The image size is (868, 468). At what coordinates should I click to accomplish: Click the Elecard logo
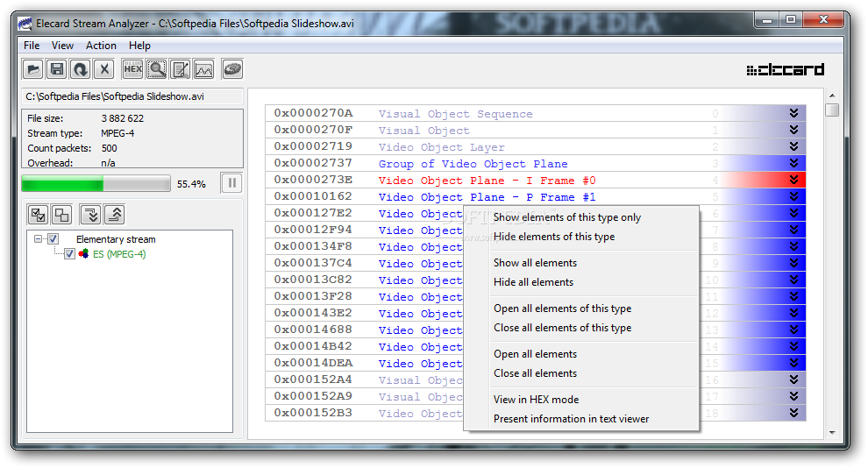[786, 70]
